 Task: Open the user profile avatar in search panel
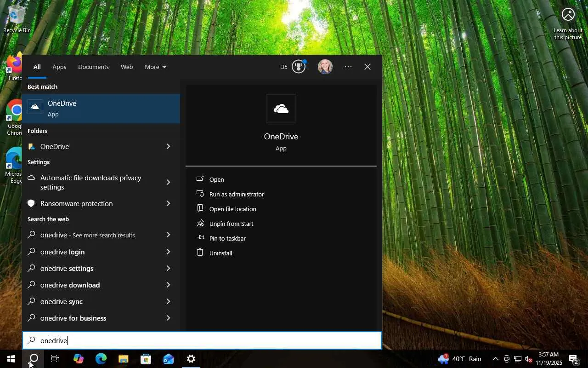(x=325, y=67)
